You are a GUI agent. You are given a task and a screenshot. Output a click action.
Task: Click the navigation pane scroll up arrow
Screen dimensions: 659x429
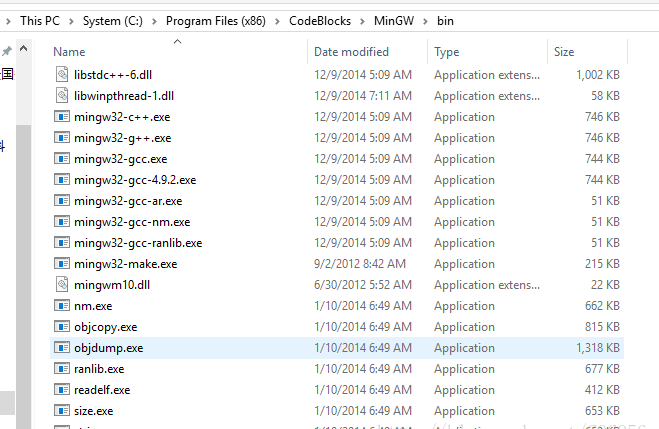coord(24,48)
